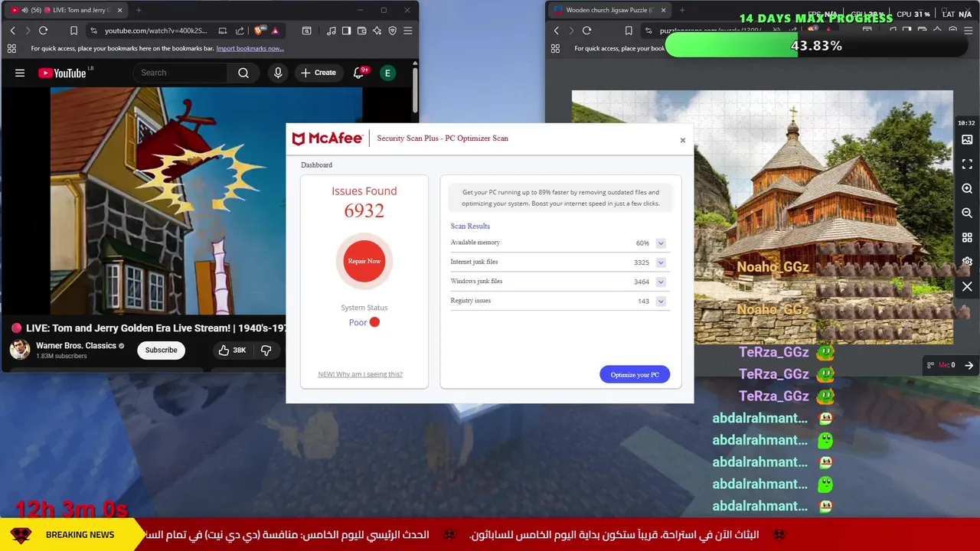Open a new tab in the puzzle window
Image resolution: width=980 pixels, height=551 pixels.
point(682,10)
